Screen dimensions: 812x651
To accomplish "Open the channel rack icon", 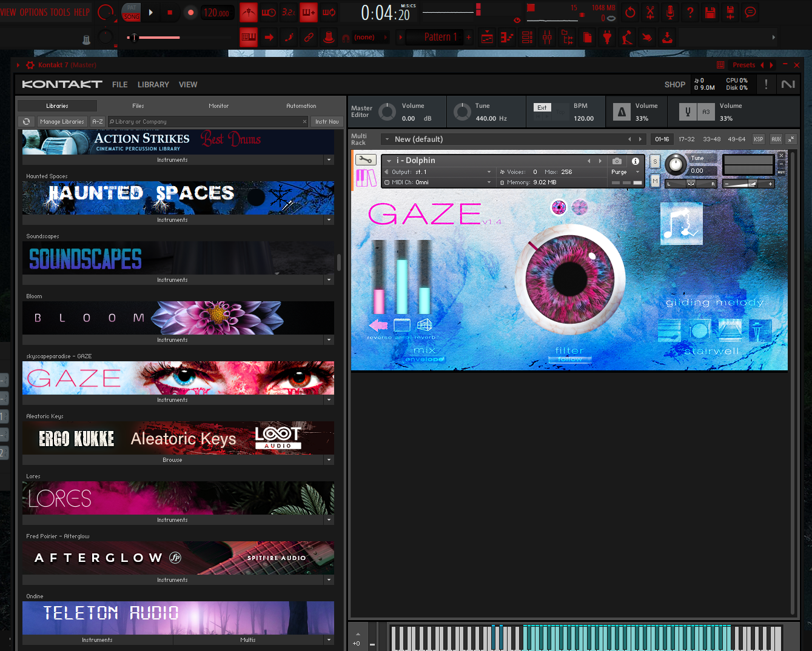I will coord(527,38).
